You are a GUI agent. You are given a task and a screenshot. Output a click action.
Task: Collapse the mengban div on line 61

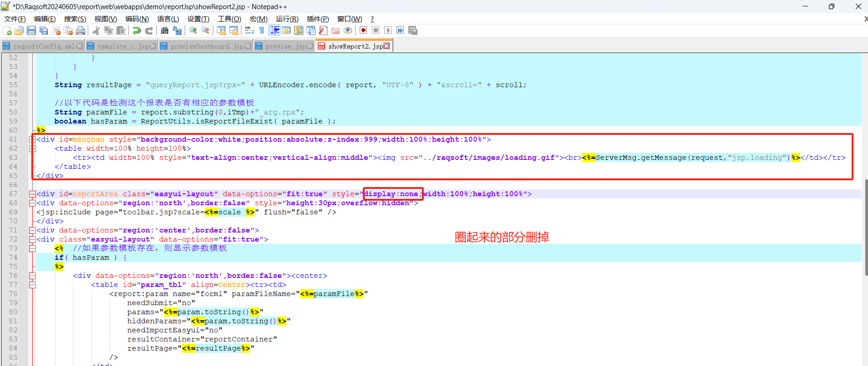[x=32, y=139]
